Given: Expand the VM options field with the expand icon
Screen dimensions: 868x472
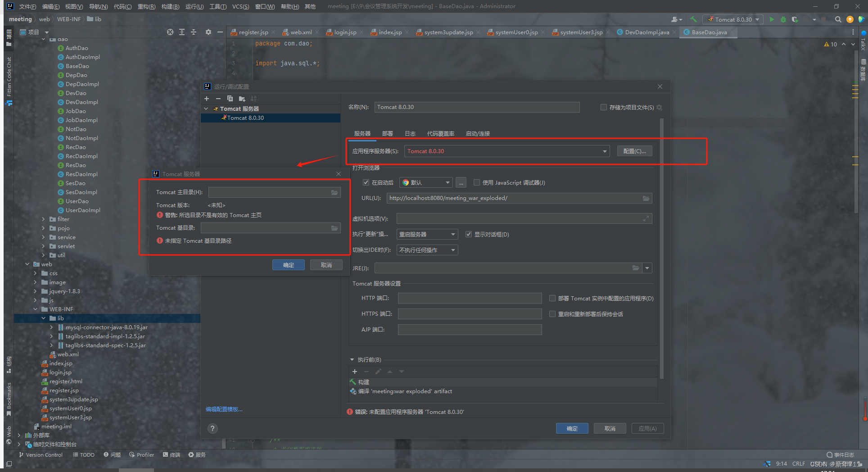Looking at the screenshot, I should (646, 218).
